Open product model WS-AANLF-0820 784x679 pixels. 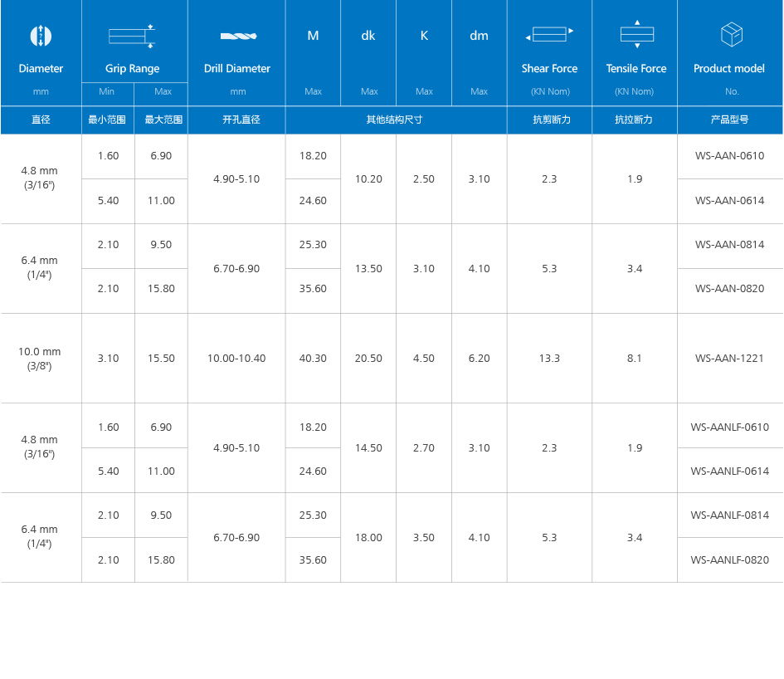click(x=729, y=560)
